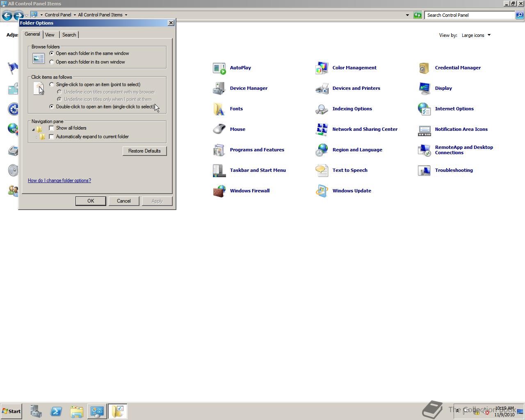Open Windows Firewall icon

(219, 191)
